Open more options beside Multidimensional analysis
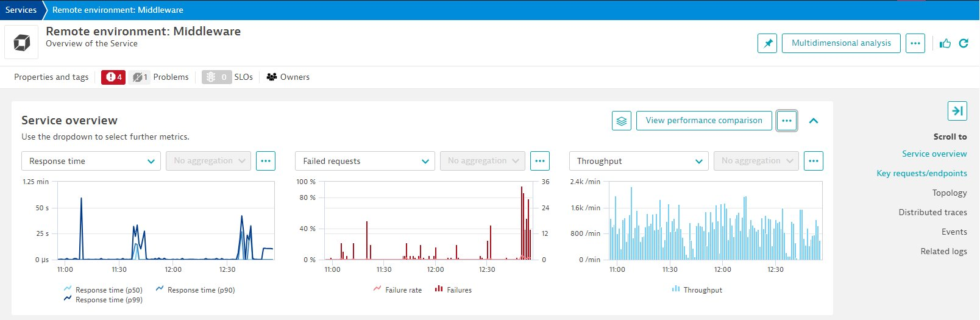This screenshot has width=980, height=320. [x=915, y=43]
